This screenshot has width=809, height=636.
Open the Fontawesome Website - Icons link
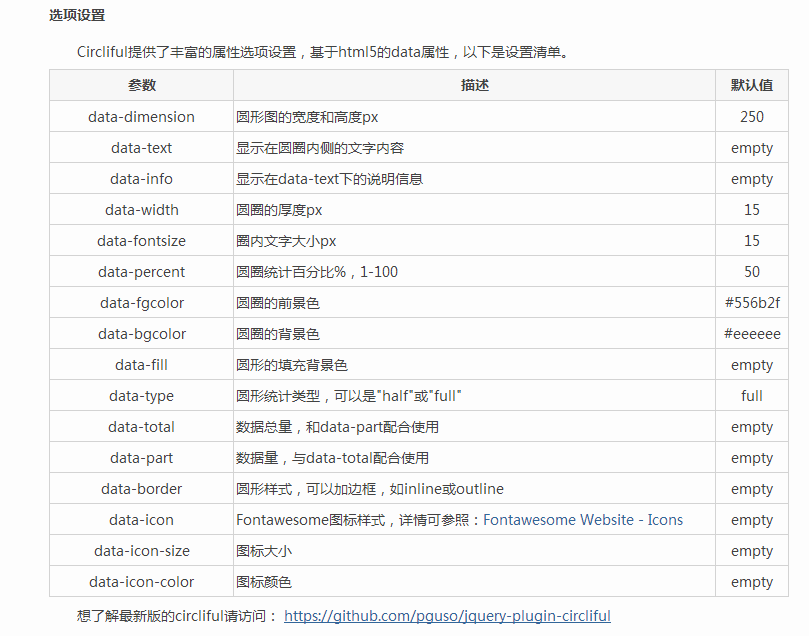(583, 520)
